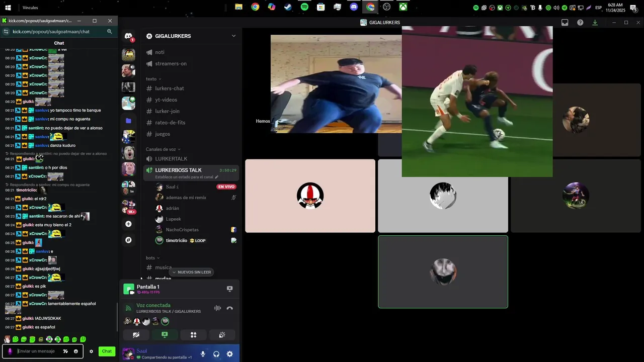Open Discord user settings gear
644x362 pixels.
coord(229,354)
